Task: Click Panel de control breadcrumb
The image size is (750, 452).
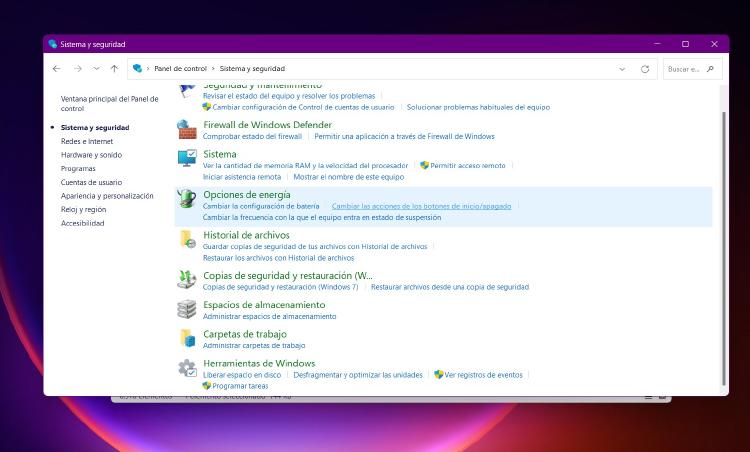Action: pyautogui.click(x=180, y=69)
